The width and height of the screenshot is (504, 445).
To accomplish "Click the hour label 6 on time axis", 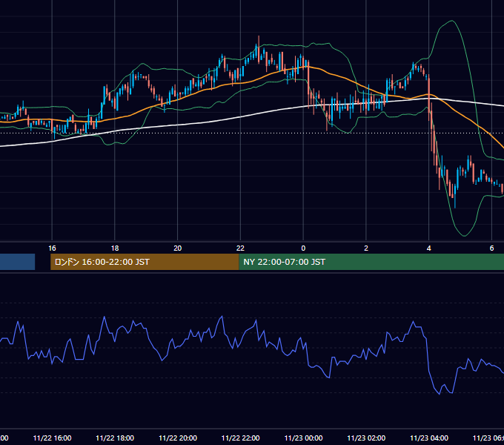I will click(491, 248).
